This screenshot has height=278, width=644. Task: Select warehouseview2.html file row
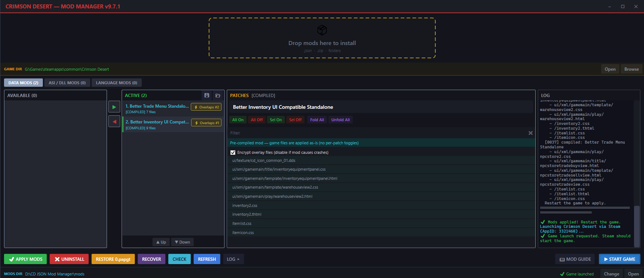tap(381, 196)
